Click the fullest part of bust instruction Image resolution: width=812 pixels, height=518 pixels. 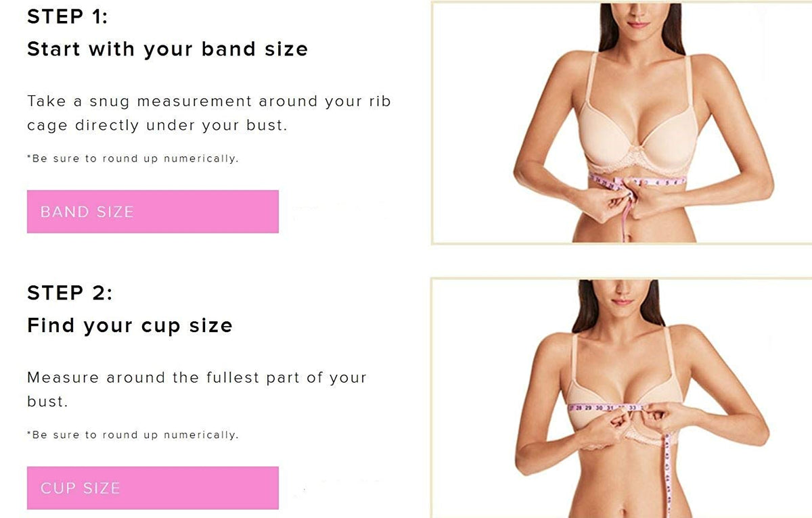[197, 389]
